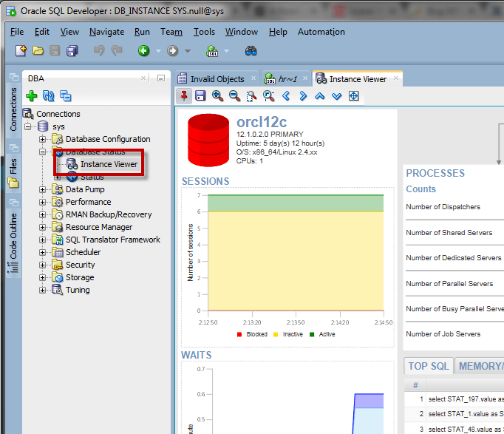
Task: Click the large red database cylinder
Action: [208, 140]
